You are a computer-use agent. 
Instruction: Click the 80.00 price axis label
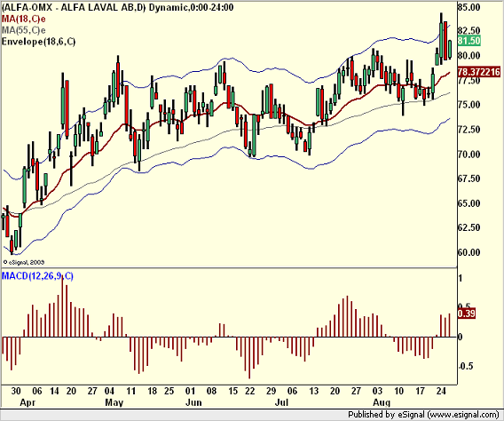(x=469, y=55)
